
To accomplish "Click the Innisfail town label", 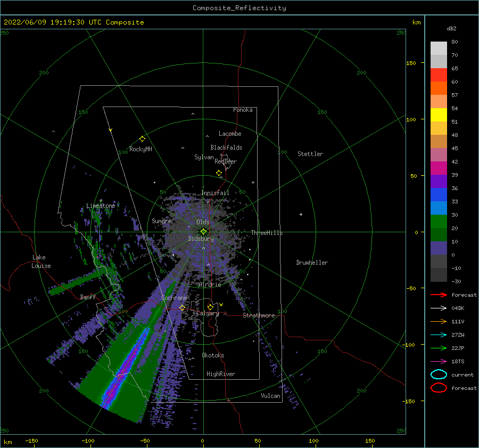I will tap(215, 193).
